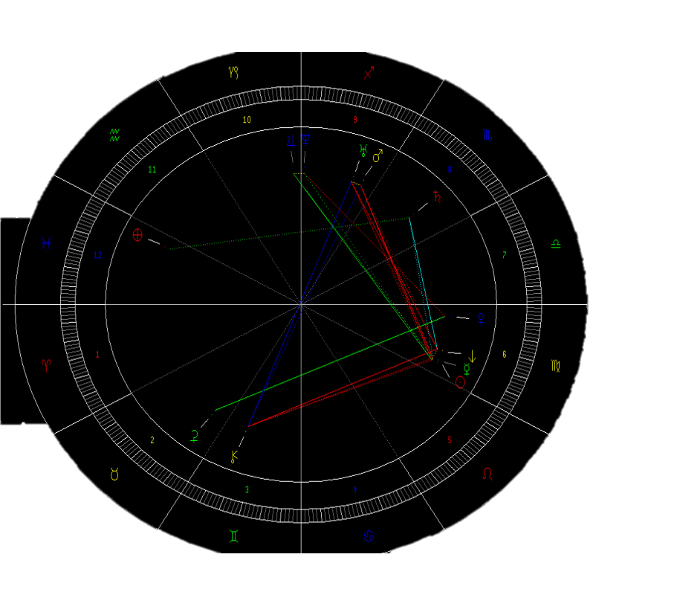The width and height of the screenshot is (700, 592).
Task: Click the red Leo sign glyph
Action: coord(487,474)
